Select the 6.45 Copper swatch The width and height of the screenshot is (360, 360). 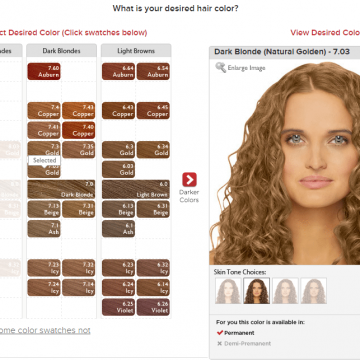tap(153, 111)
